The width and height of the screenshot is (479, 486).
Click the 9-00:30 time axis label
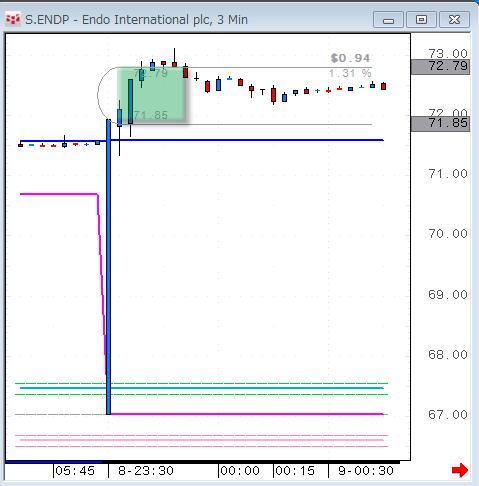pyautogui.click(x=366, y=471)
